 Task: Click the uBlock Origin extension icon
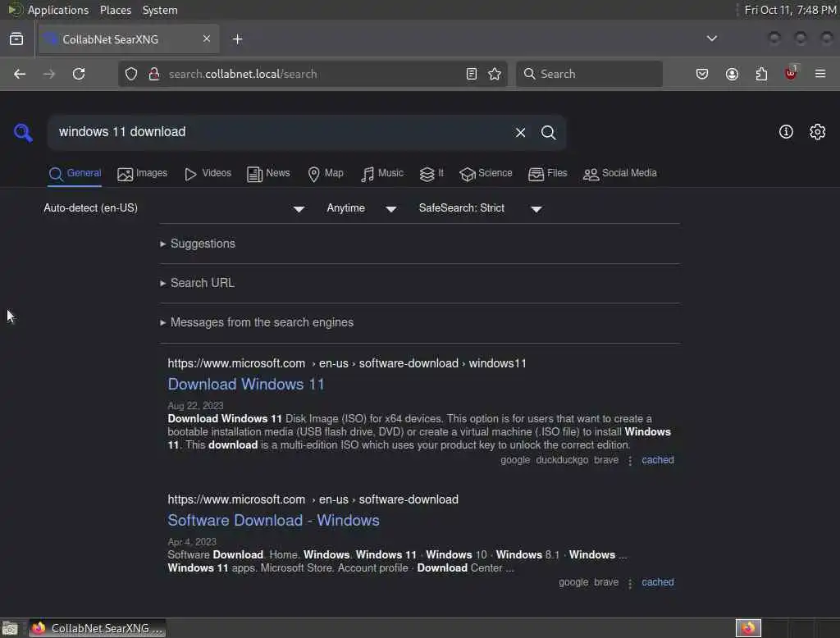[x=791, y=73]
